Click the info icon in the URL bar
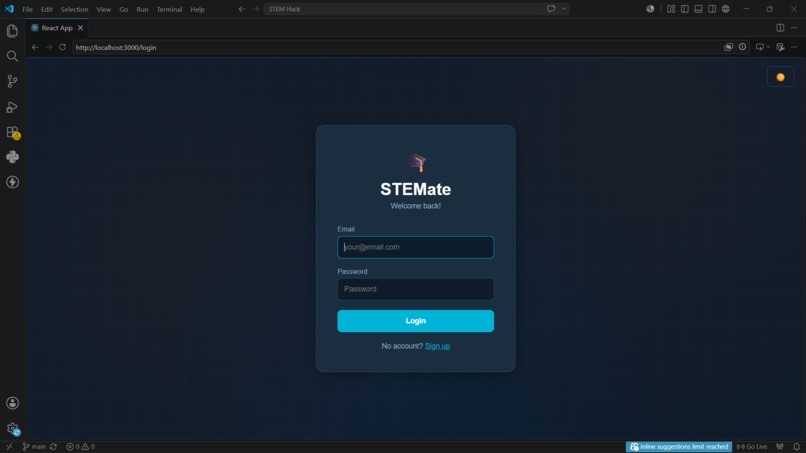 (742, 47)
